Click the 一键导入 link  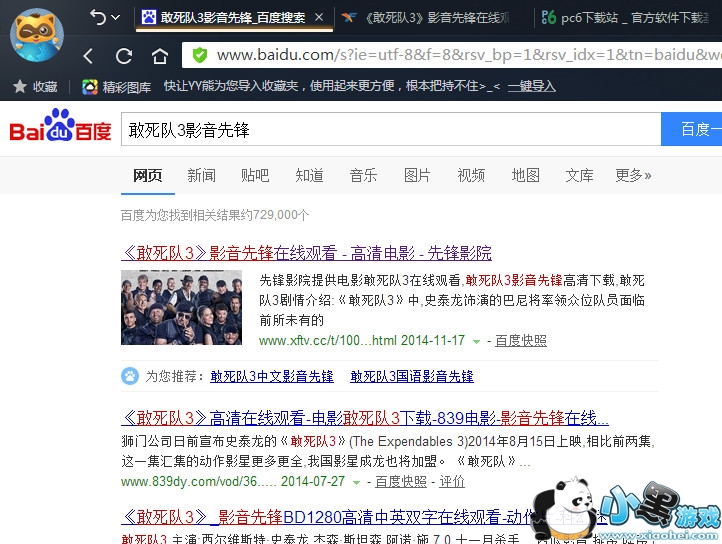pyautogui.click(x=531, y=86)
